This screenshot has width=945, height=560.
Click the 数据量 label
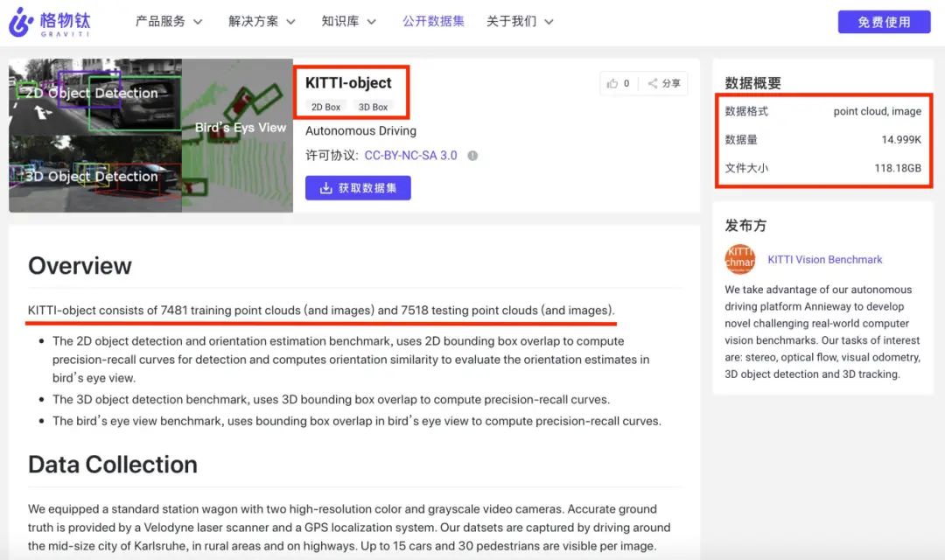coord(741,140)
